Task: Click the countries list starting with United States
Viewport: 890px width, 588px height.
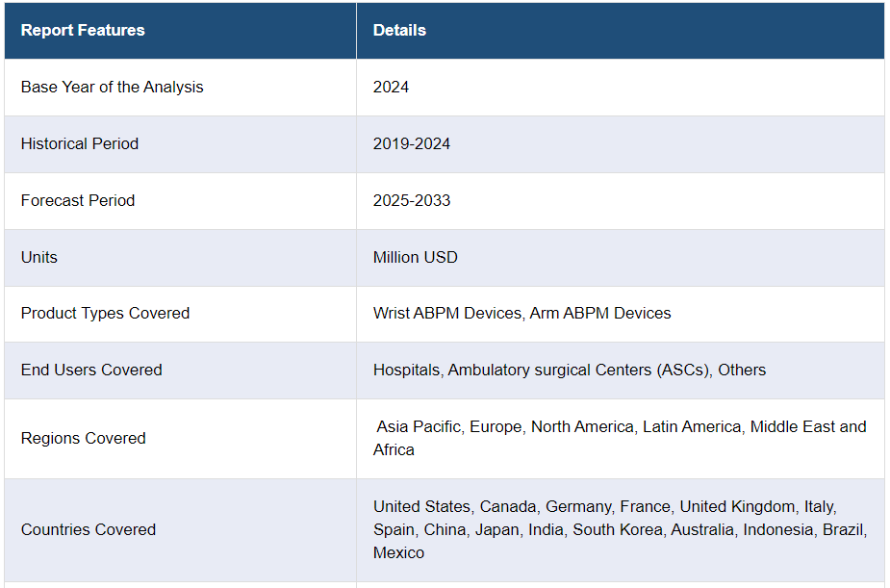Action: pyautogui.click(x=620, y=529)
